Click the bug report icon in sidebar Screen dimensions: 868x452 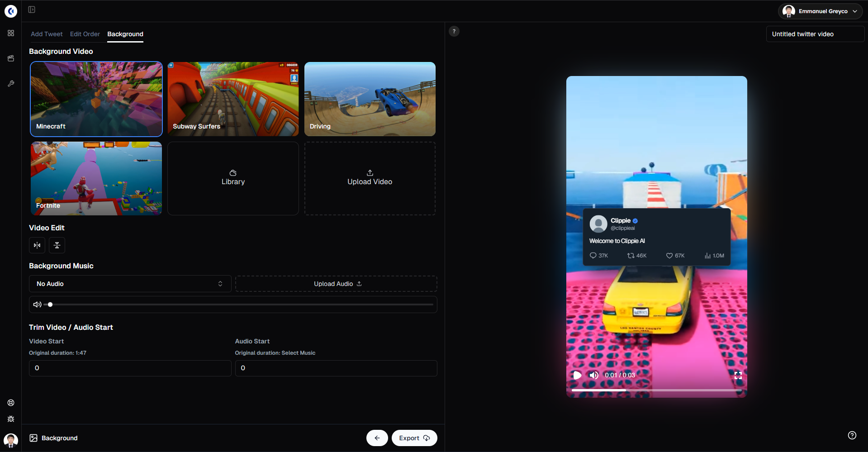pos(11,419)
